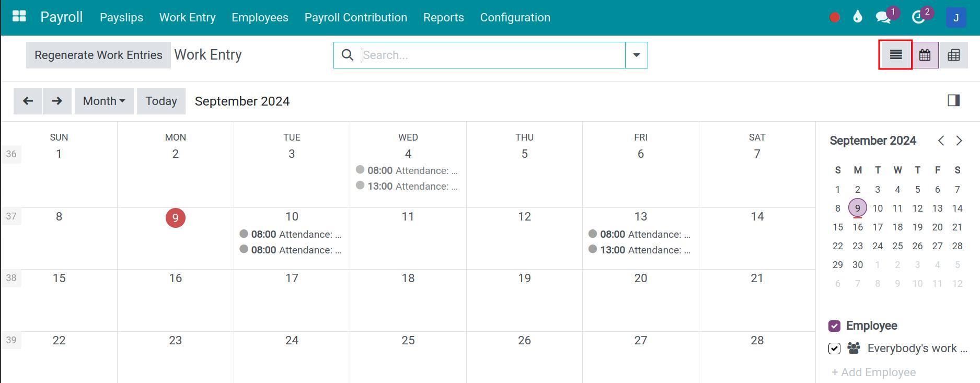Click day 1 in the main calendar

[x=59, y=154]
